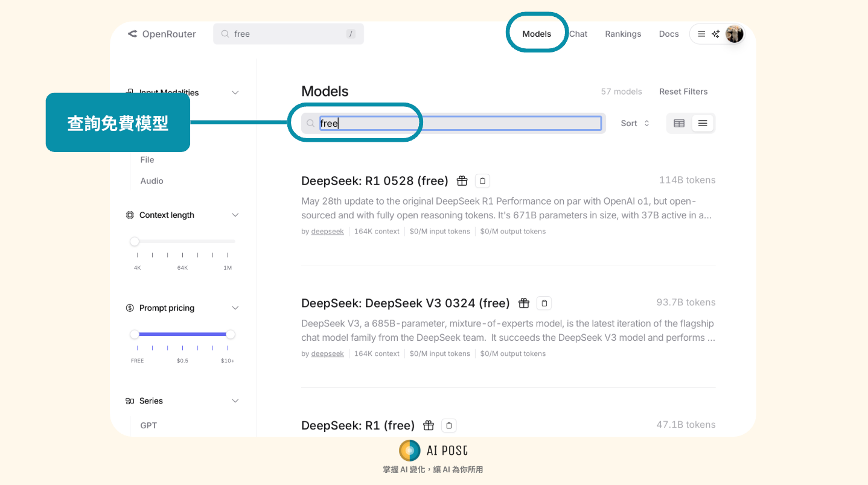Open the Rankings tab
The image size is (868, 485).
pos(623,34)
